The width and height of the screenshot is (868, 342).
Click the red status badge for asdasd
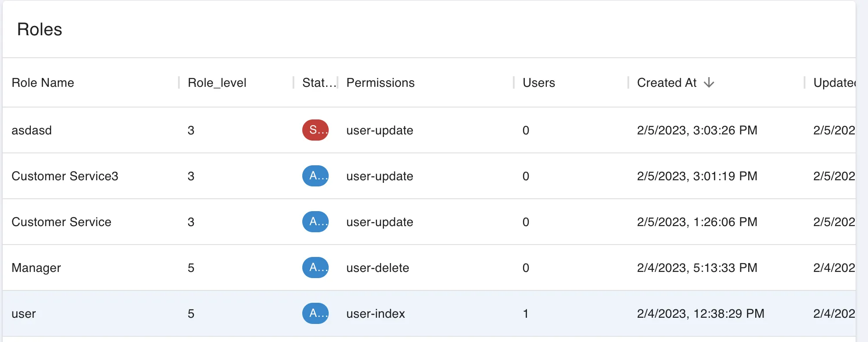pyautogui.click(x=315, y=130)
